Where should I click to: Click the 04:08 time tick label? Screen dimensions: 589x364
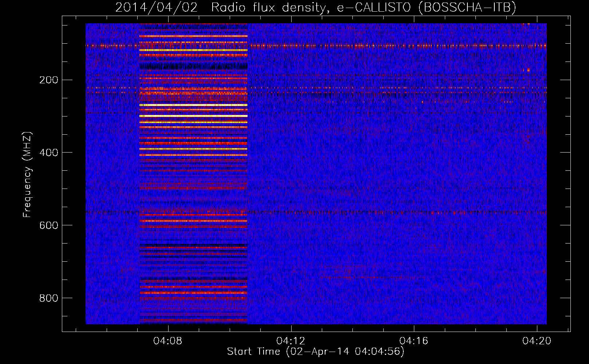(168, 341)
